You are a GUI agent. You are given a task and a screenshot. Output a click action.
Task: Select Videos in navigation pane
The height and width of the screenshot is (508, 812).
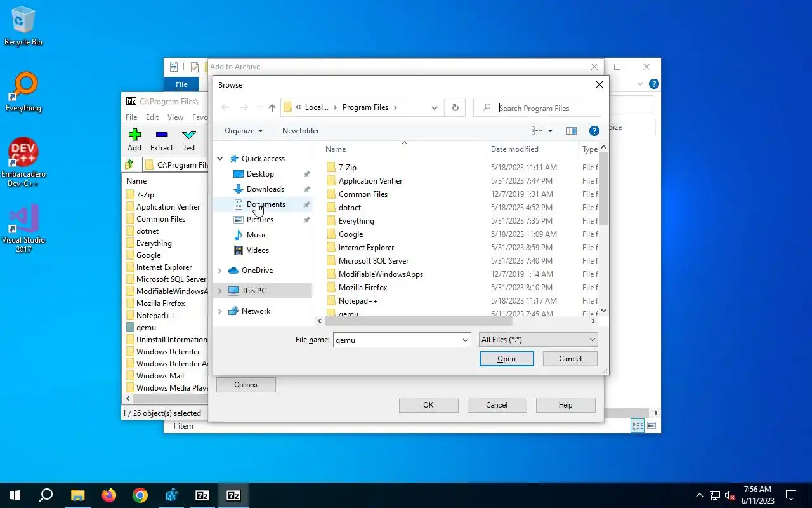[x=258, y=250]
